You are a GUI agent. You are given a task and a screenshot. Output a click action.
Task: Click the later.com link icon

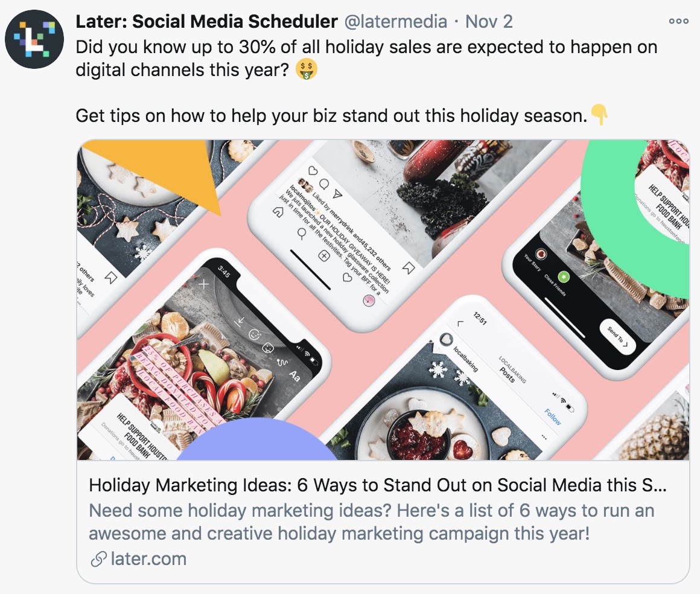click(x=98, y=559)
